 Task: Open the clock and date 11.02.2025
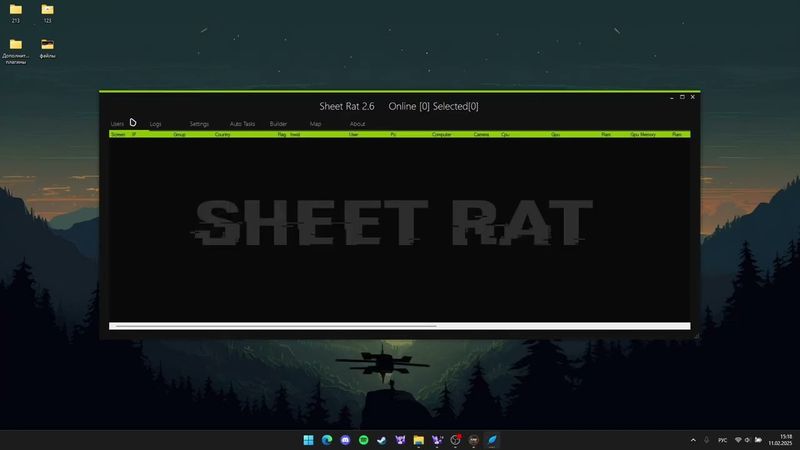tap(781, 440)
